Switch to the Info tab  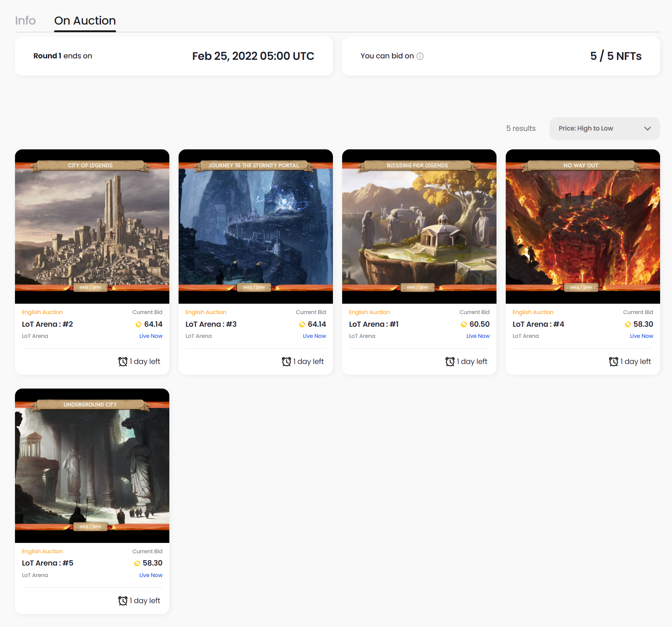point(25,21)
